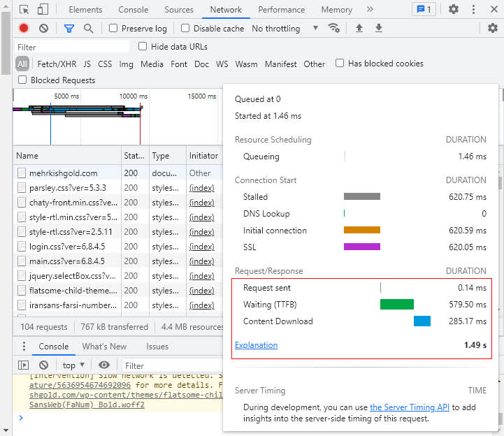Open network conditions wifi icon
The width and height of the screenshot is (504, 436).
(333, 28)
